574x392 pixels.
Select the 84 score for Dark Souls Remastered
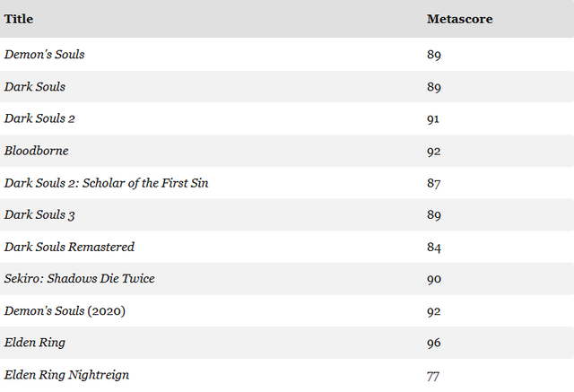tap(434, 247)
